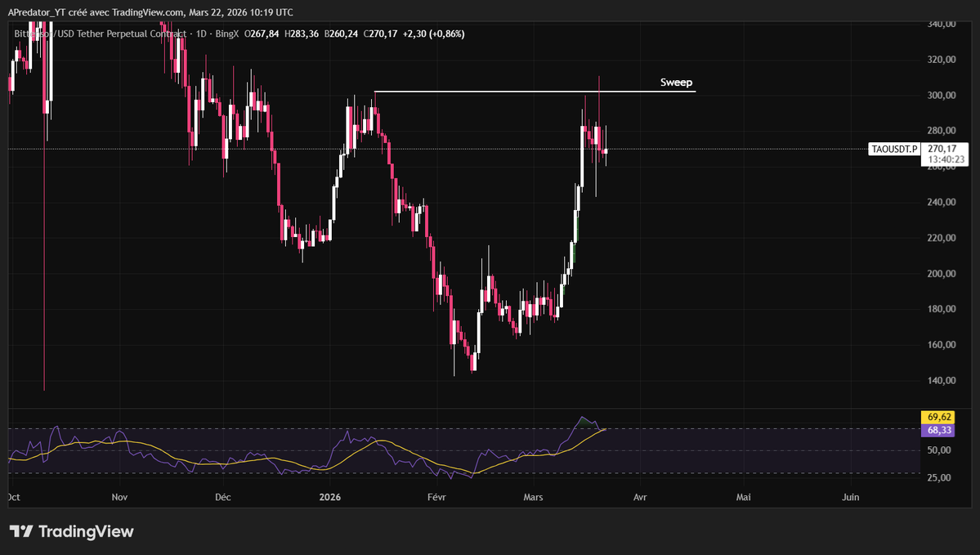This screenshot has height=555, width=980.
Task: Click the 160,00 price axis label
Action: coord(942,344)
